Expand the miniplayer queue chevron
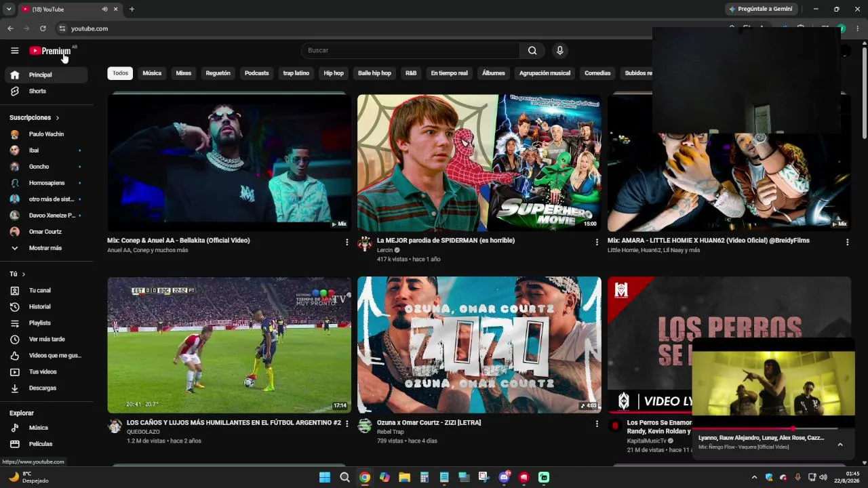The image size is (868, 488). 840,445
